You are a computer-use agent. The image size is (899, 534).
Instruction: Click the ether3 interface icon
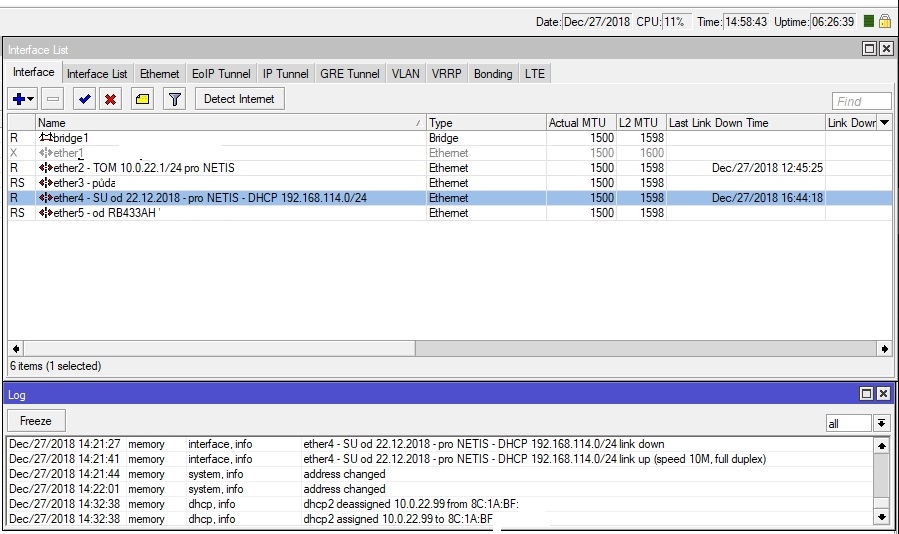[x=46, y=182]
